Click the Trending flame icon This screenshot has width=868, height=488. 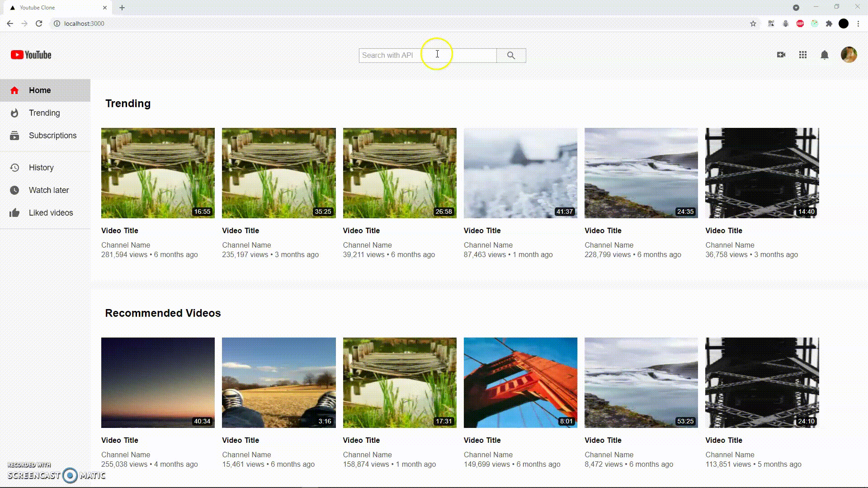(14, 113)
